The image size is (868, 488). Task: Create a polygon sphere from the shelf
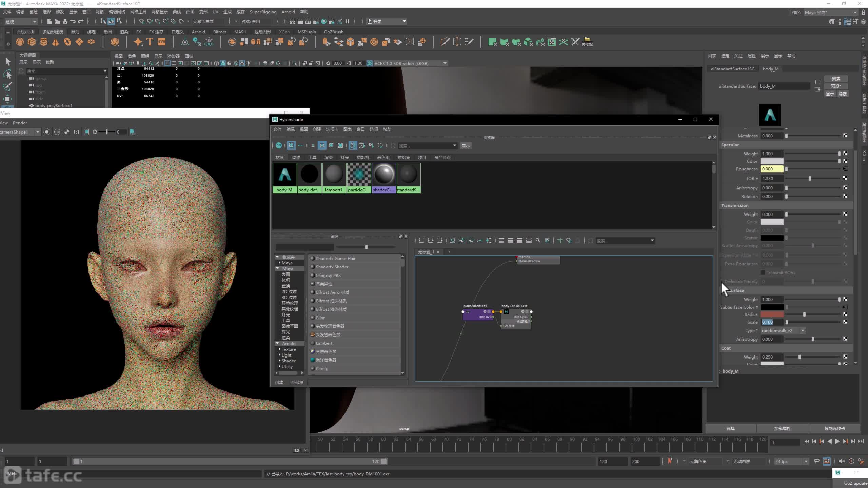tap(20, 42)
